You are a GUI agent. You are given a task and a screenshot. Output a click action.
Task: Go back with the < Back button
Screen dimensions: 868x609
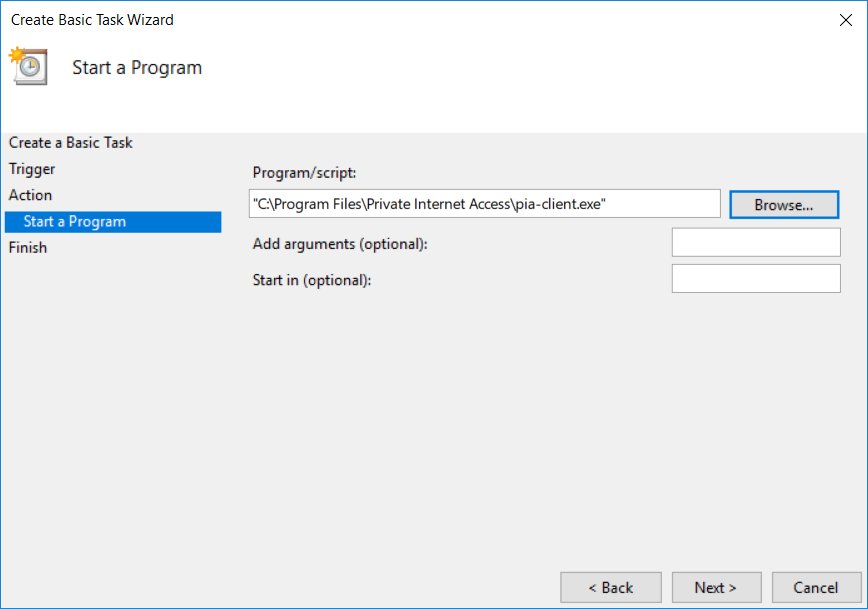tap(610, 587)
